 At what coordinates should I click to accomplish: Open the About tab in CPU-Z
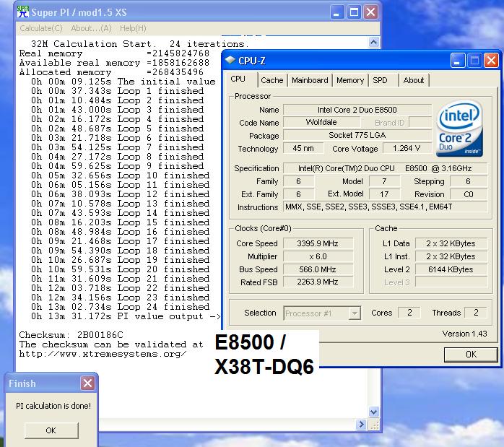point(414,80)
